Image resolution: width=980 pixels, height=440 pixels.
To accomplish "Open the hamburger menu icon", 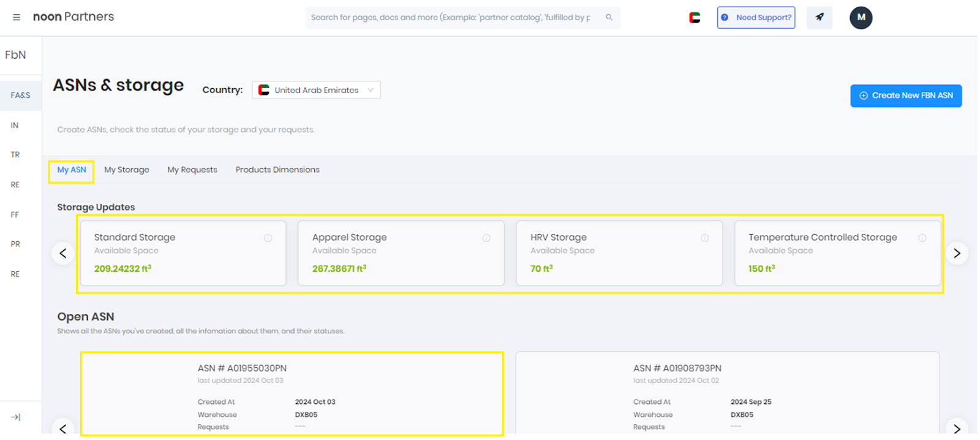I will click(17, 17).
